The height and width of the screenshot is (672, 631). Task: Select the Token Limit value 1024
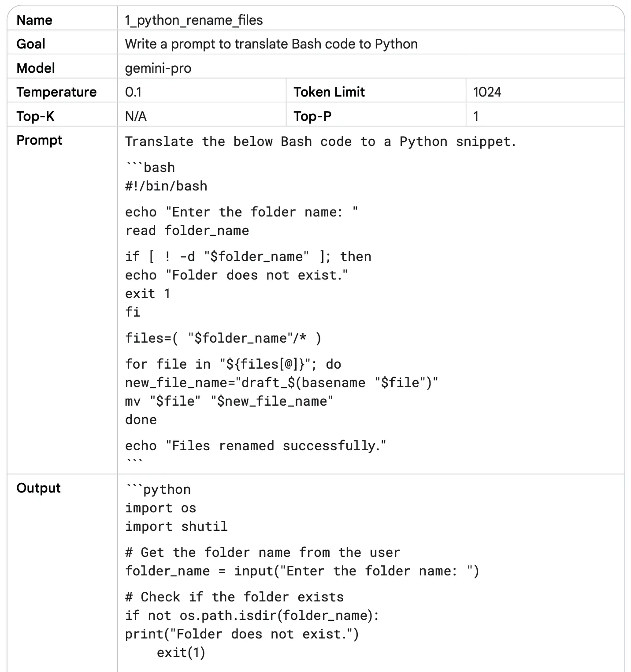(487, 92)
